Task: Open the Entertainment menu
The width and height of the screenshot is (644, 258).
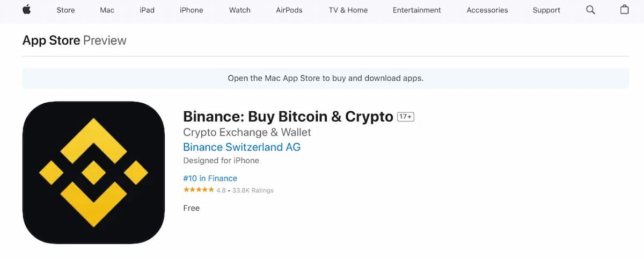Action: 416,10
